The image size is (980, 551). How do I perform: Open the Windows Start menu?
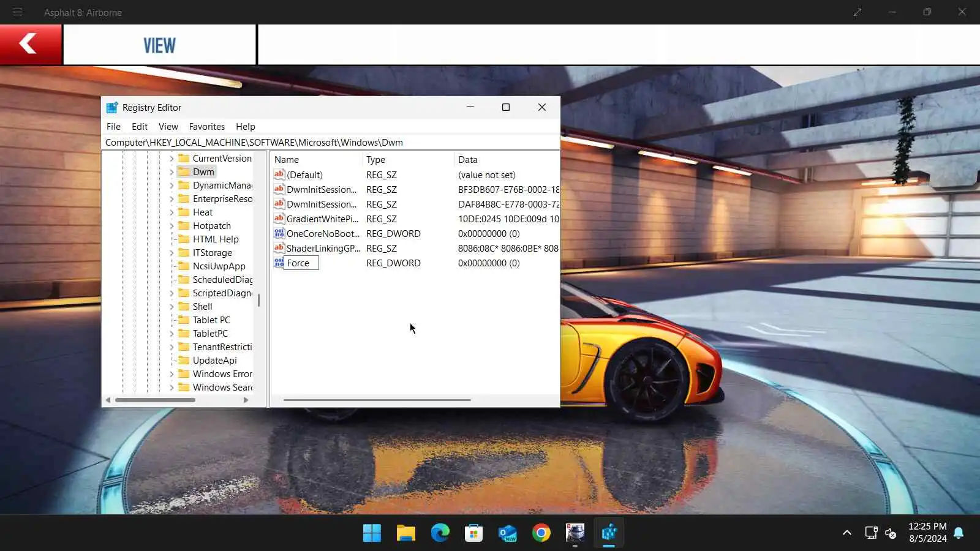click(372, 533)
